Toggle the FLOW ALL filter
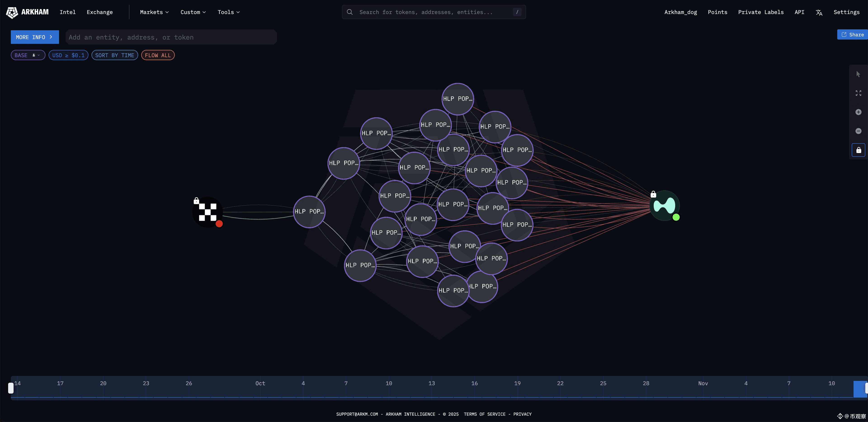The width and height of the screenshot is (868, 422). click(x=158, y=55)
